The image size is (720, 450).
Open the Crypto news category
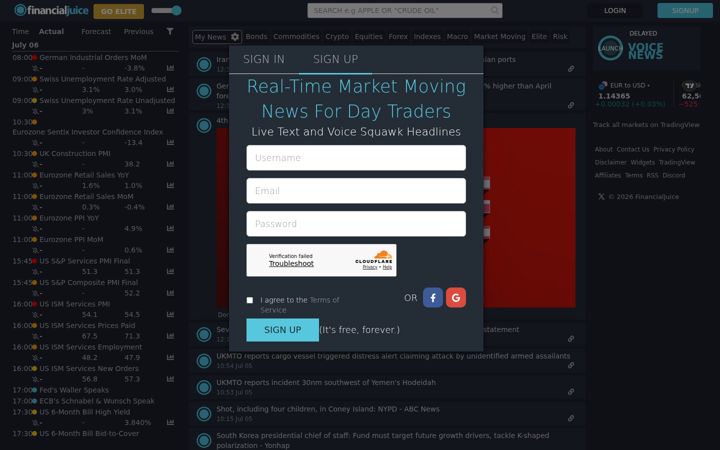click(337, 37)
